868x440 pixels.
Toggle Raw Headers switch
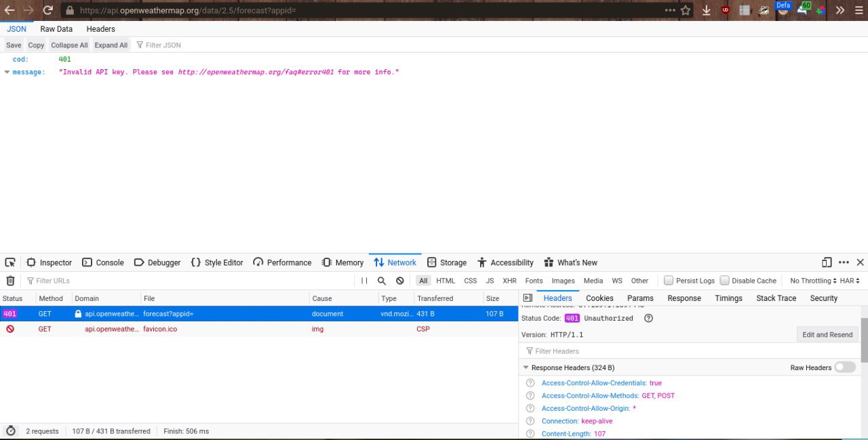click(845, 367)
